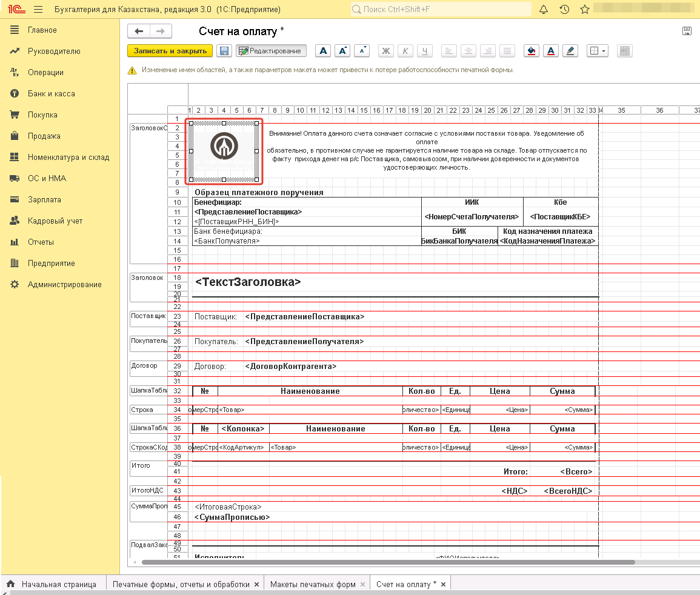The image size is (700, 595).
Task: Align text left
Action: point(448,51)
